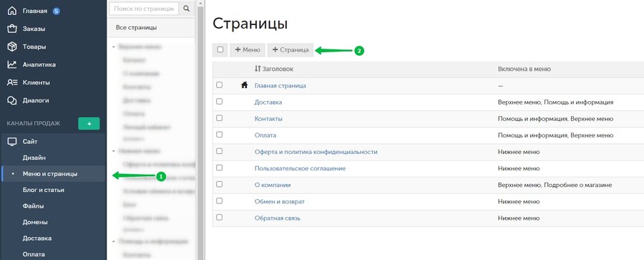Click the home icon beside Главная страница
This screenshot has width=644, height=260.
pyautogui.click(x=245, y=85)
